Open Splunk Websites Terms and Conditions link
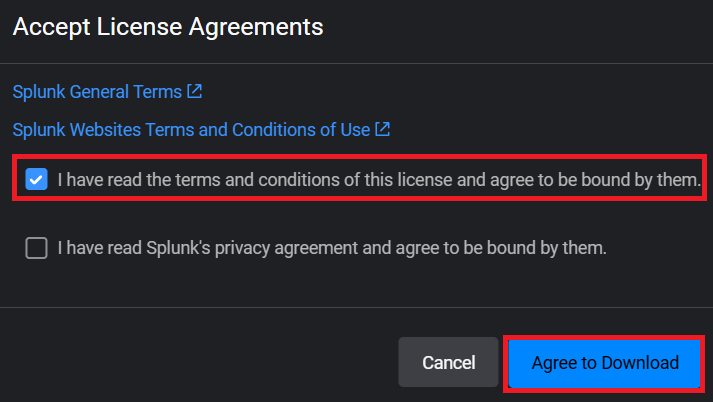The height and width of the screenshot is (402, 713). click(190, 129)
